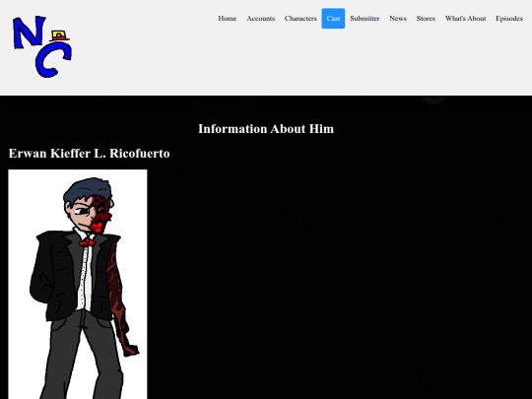
Task: Click the character portrait image
Action: [78, 285]
